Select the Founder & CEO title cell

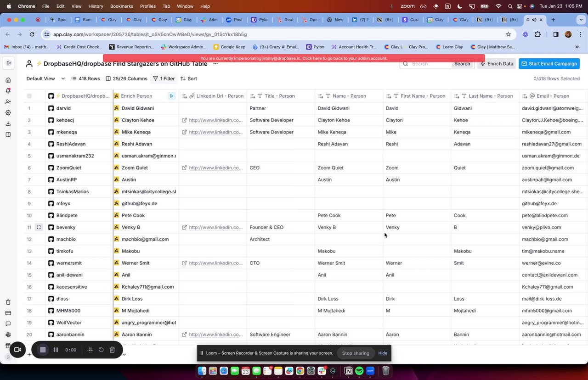pyautogui.click(x=281, y=227)
